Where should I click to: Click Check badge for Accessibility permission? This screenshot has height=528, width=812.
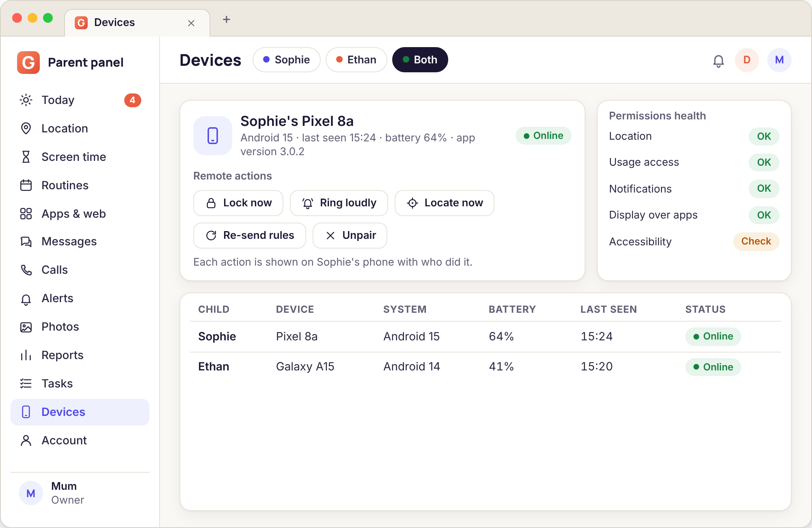click(x=756, y=242)
